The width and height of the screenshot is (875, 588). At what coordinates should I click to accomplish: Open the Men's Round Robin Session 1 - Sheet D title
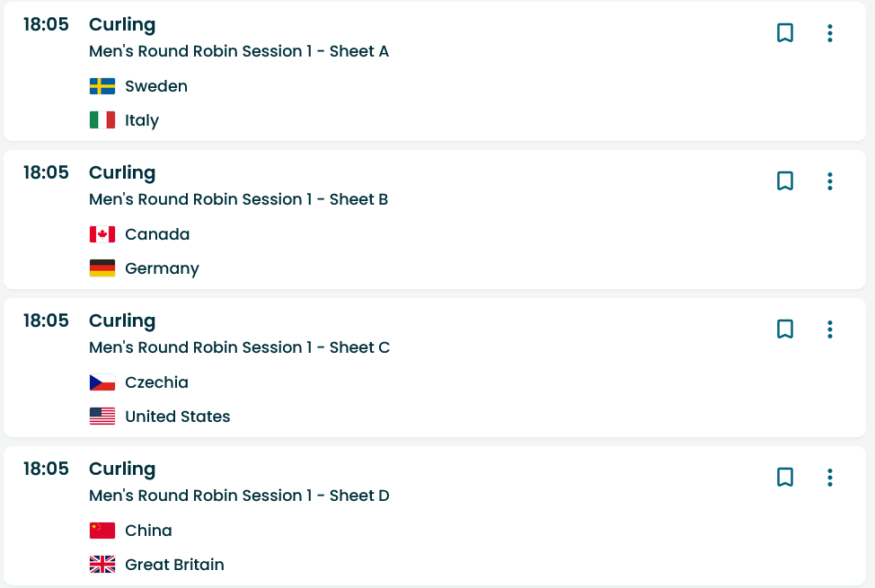tap(239, 496)
